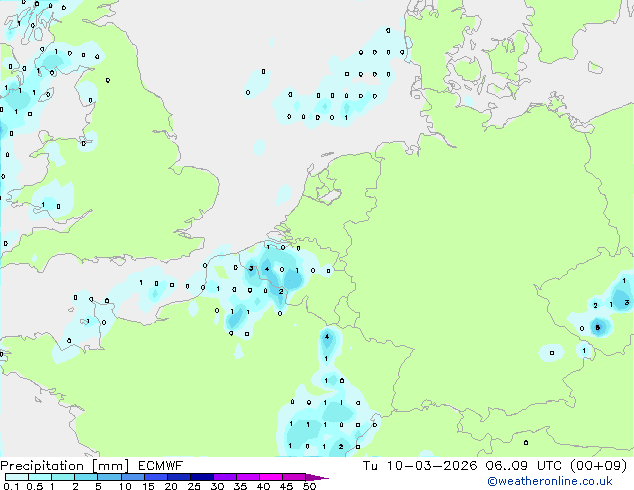Pick the violet 30–35 mm swatch
634x490 pixels.
click(x=224, y=477)
